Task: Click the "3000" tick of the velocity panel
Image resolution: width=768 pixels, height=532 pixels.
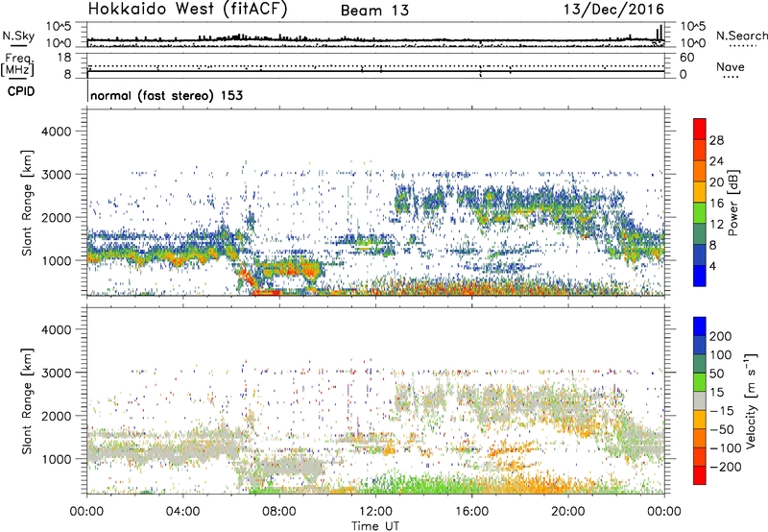Action: point(56,373)
